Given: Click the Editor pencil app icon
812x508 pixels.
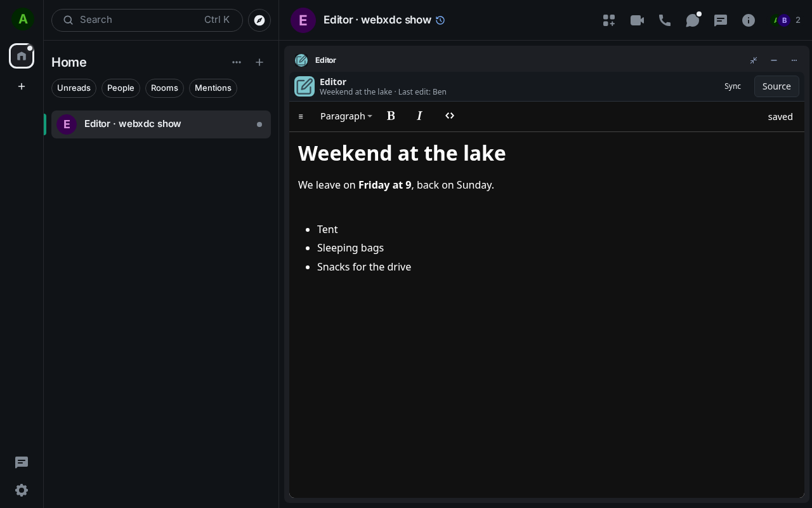Looking at the screenshot, I should (x=304, y=86).
